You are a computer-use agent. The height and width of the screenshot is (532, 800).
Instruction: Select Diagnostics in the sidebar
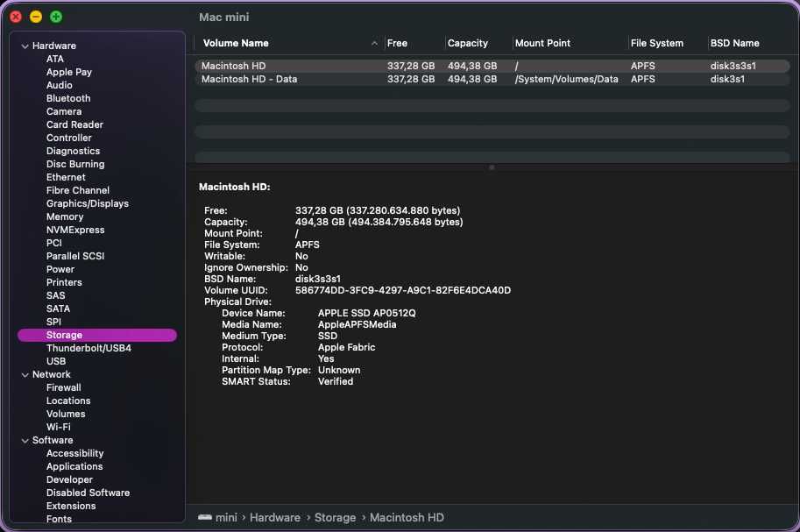coord(73,151)
